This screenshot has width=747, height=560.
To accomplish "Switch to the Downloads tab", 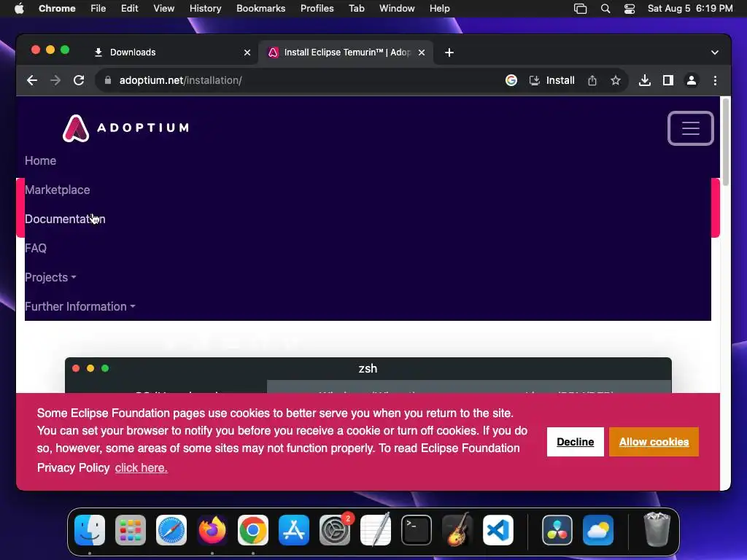I will [x=171, y=52].
